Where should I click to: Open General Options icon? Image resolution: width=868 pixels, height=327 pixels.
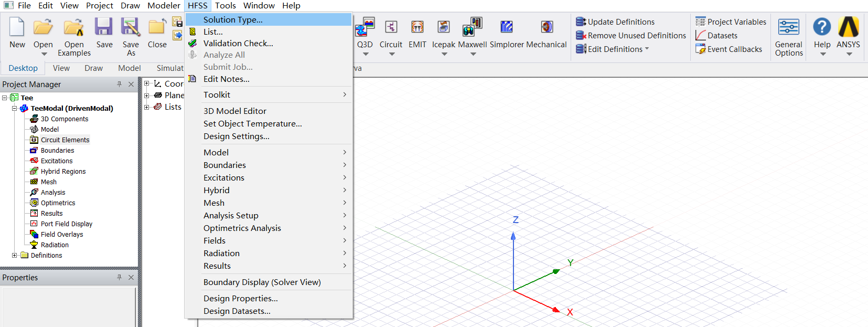(x=789, y=27)
